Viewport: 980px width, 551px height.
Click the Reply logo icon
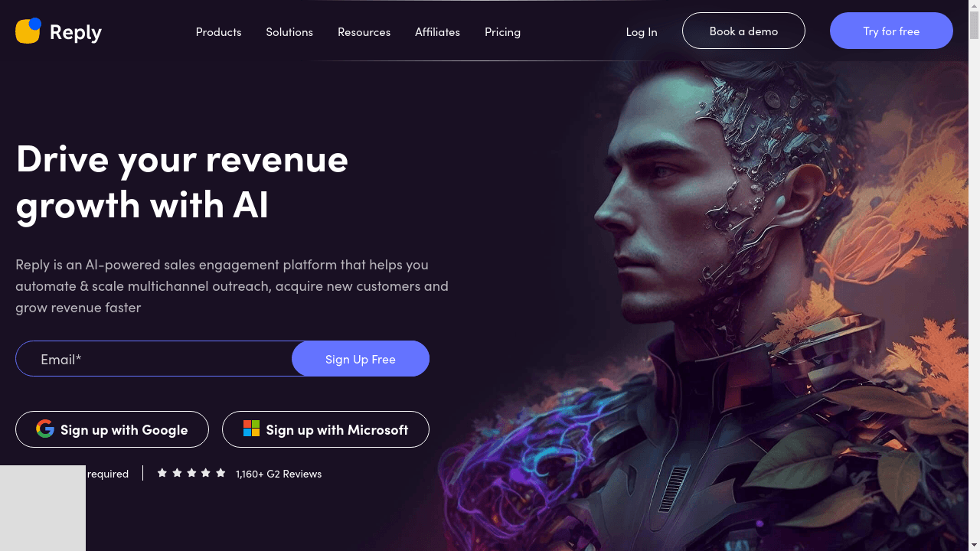point(28,31)
